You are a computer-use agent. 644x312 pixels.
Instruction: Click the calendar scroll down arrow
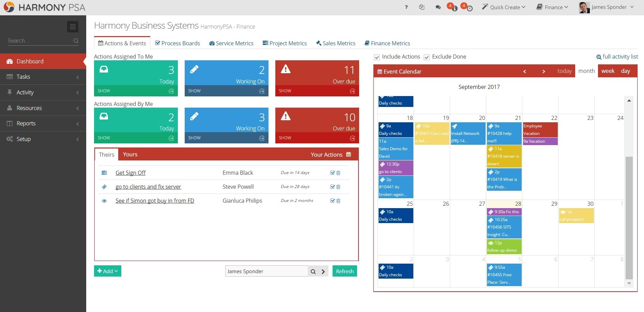point(629,283)
